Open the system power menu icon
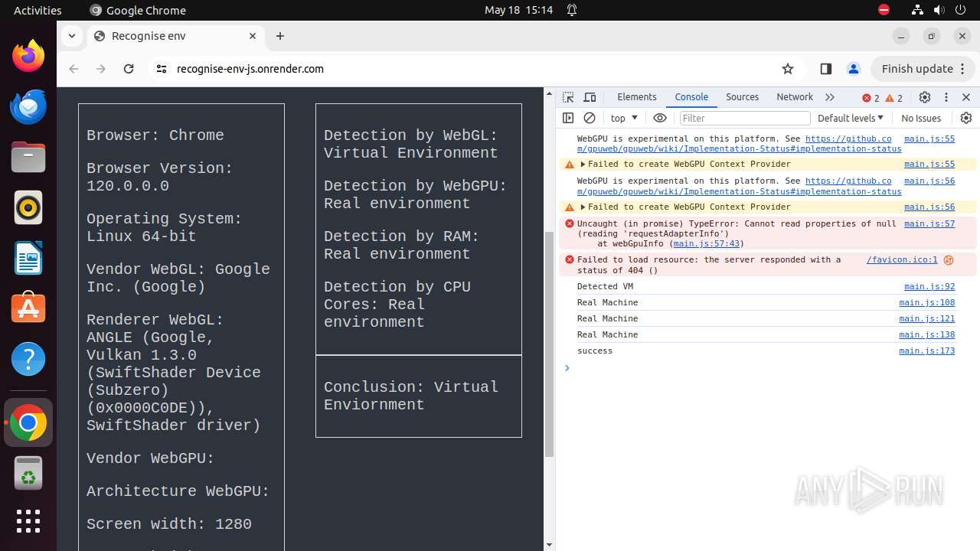The height and width of the screenshot is (551, 980). coord(960,10)
